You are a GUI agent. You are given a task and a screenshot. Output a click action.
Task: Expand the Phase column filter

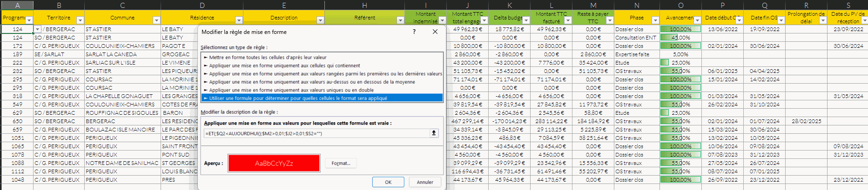coord(655,20)
